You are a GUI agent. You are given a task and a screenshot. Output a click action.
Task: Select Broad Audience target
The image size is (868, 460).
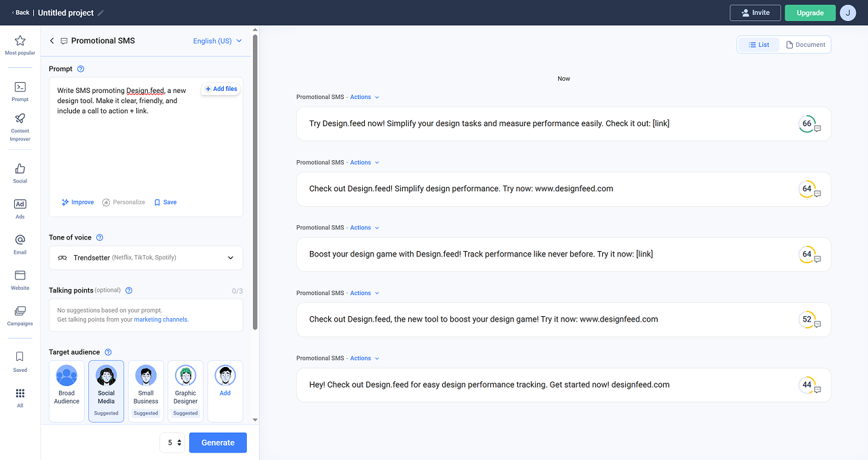66,391
